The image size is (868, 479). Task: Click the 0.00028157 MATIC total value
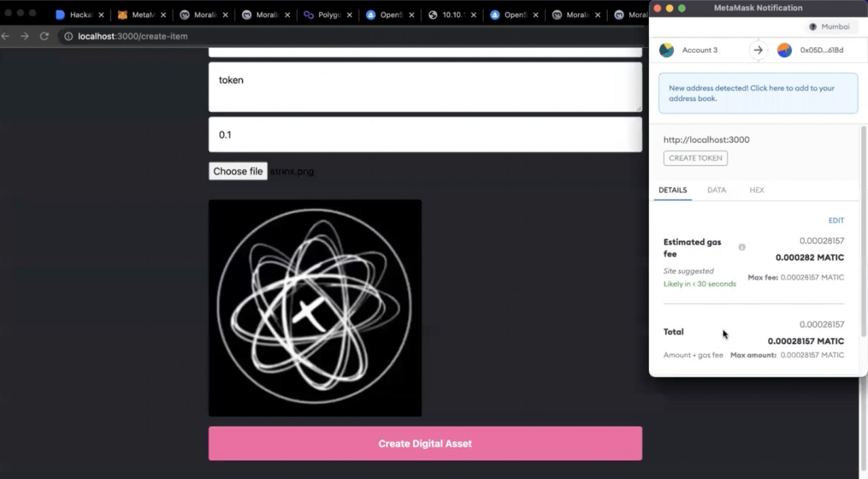pos(806,341)
